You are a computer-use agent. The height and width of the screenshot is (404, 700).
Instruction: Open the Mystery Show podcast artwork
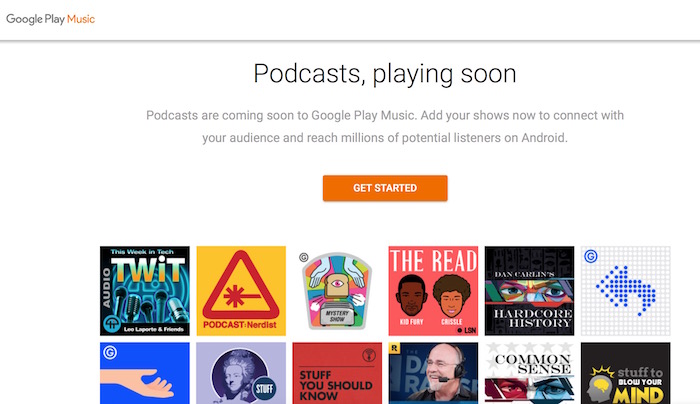[337, 291]
